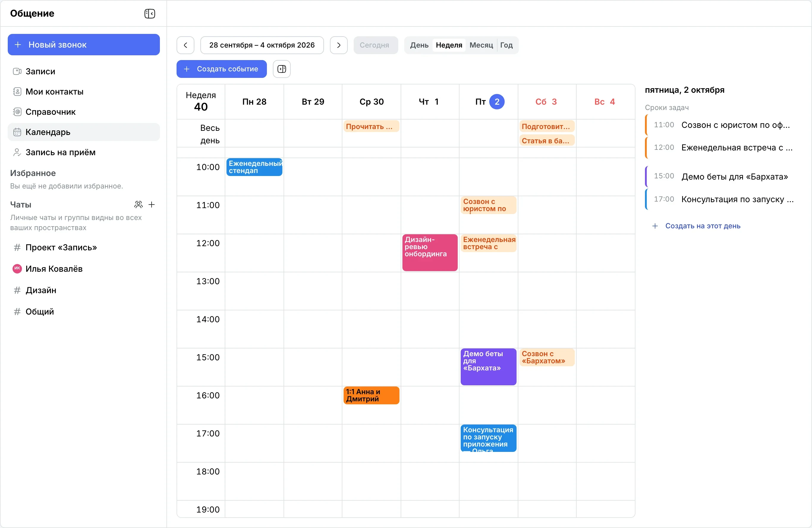Open the Статья в ба… all-day task
Image resolution: width=812 pixels, height=528 pixels.
pyautogui.click(x=547, y=141)
